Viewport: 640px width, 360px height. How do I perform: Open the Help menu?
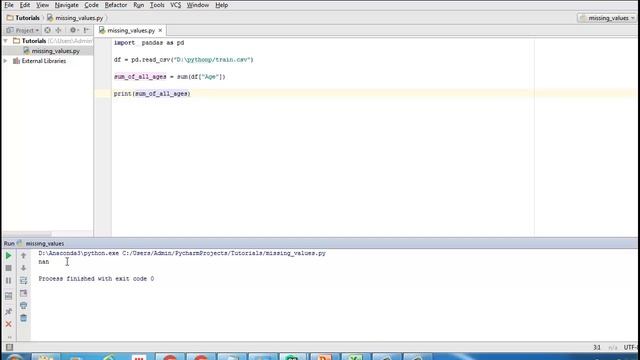(x=222, y=5)
